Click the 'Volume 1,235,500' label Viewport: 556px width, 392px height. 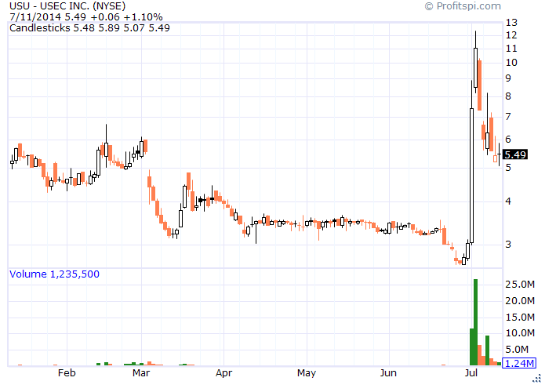tap(54, 274)
